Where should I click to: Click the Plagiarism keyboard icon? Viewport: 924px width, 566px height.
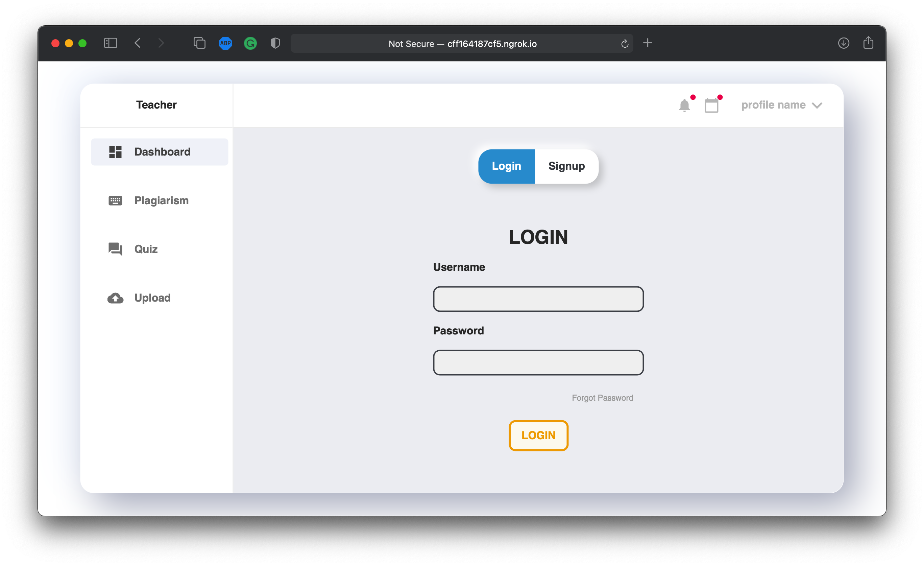pyautogui.click(x=115, y=201)
